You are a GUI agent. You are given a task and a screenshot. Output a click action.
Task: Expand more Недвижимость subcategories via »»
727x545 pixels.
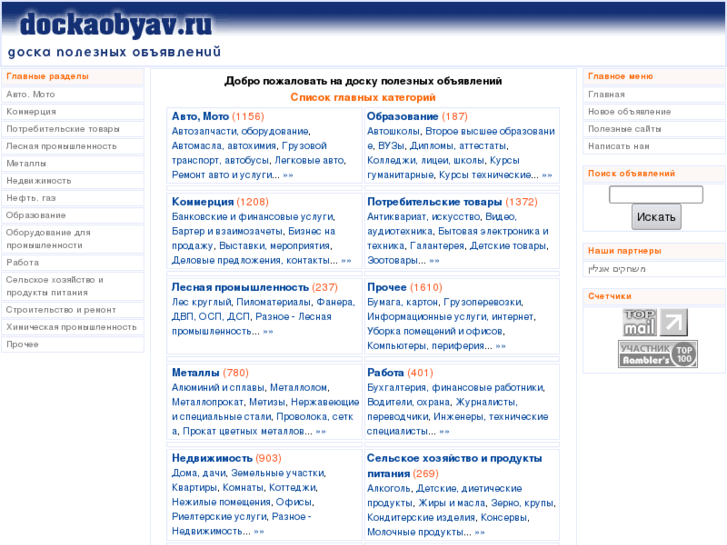coord(259,532)
